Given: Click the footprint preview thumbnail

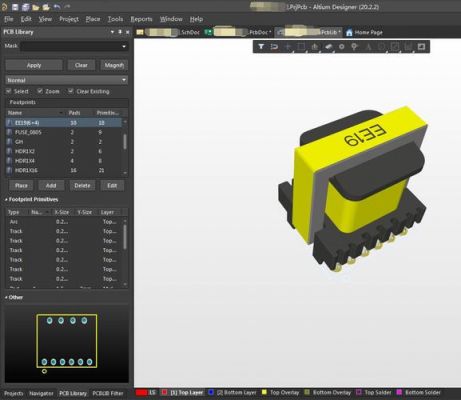Looking at the screenshot, I should click(x=67, y=343).
